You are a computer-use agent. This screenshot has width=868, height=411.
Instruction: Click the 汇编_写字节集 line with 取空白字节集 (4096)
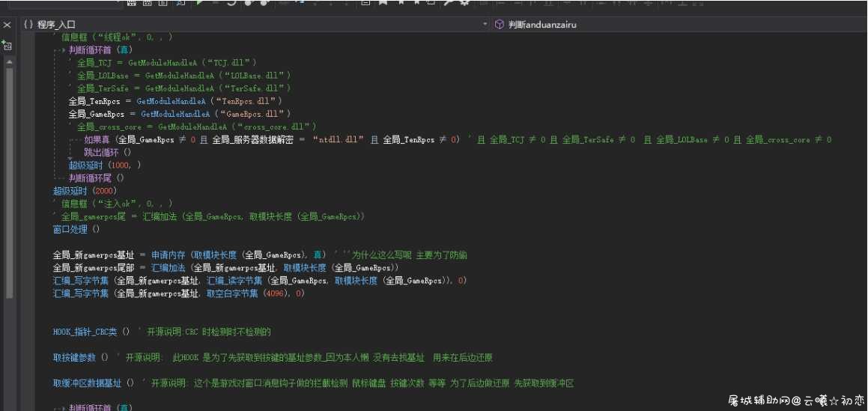point(179,293)
